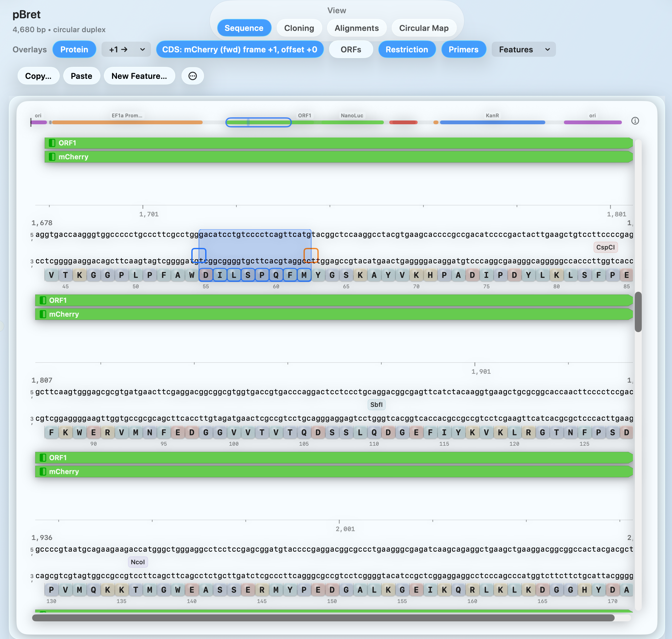The height and width of the screenshot is (639, 672).
Task: Select the NanoLuc feature on the overview map
Action: 352,122
